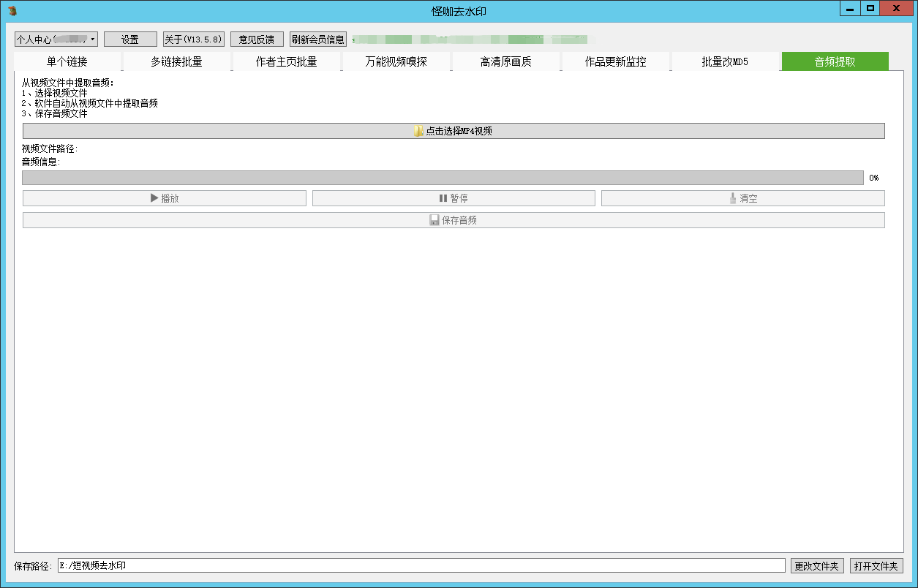
Task: Click the floppy disk save audio icon
Action: click(434, 220)
